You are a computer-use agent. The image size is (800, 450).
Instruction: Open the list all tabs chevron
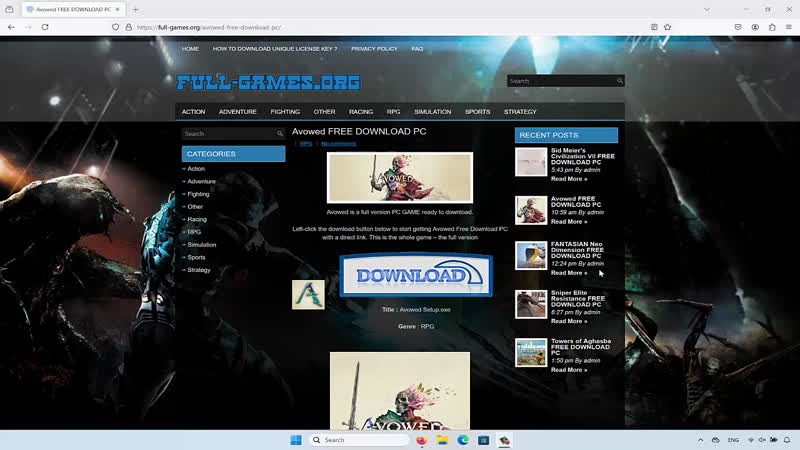pos(707,9)
